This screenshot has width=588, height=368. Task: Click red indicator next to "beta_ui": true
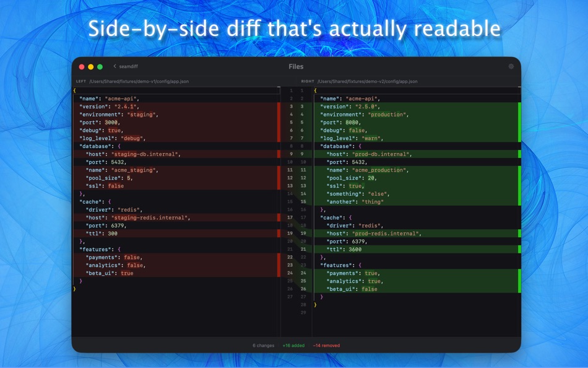click(278, 273)
